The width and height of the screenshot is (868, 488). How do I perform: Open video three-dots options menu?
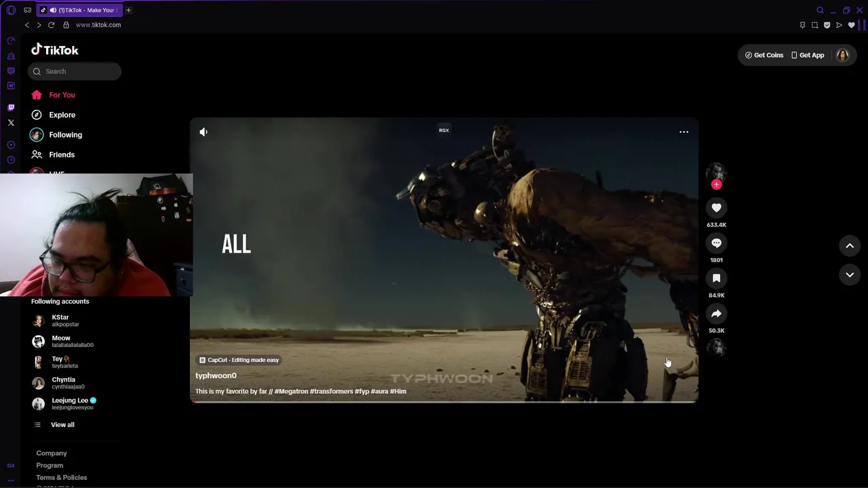coord(684,132)
